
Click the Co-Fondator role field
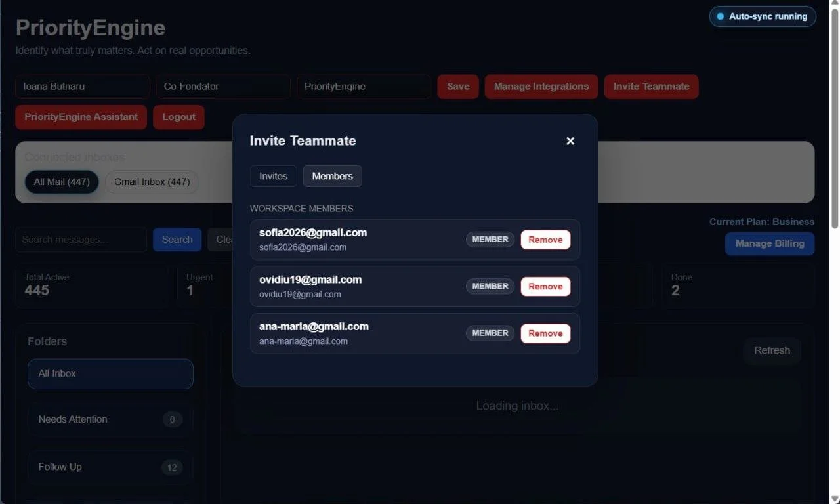[x=223, y=87]
